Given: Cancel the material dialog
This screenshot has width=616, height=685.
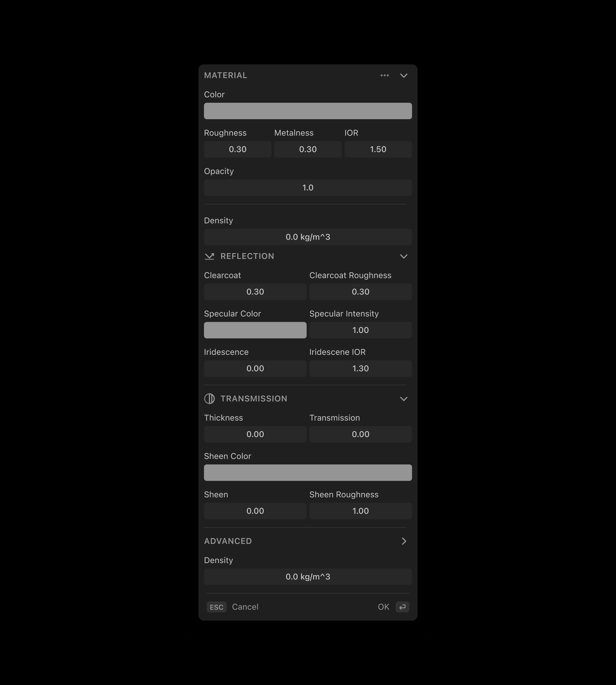Looking at the screenshot, I should click(245, 607).
